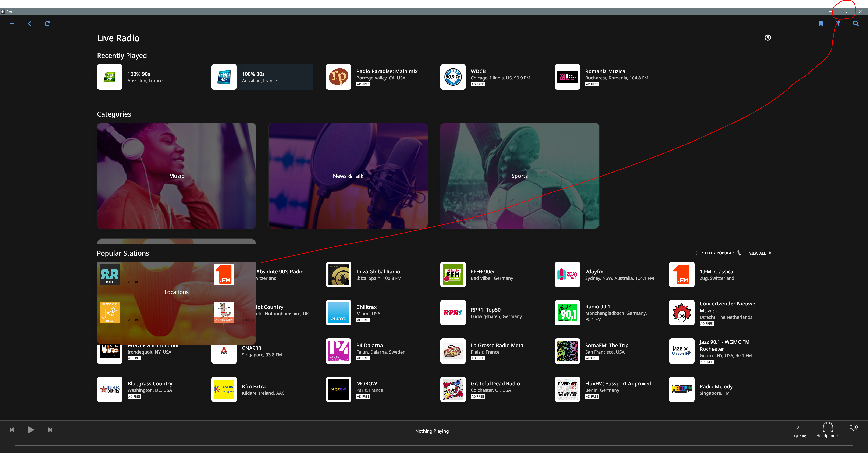The height and width of the screenshot is (453, 868).
Task: Click the playback progress bar
Action: click(x=434, y=446)
